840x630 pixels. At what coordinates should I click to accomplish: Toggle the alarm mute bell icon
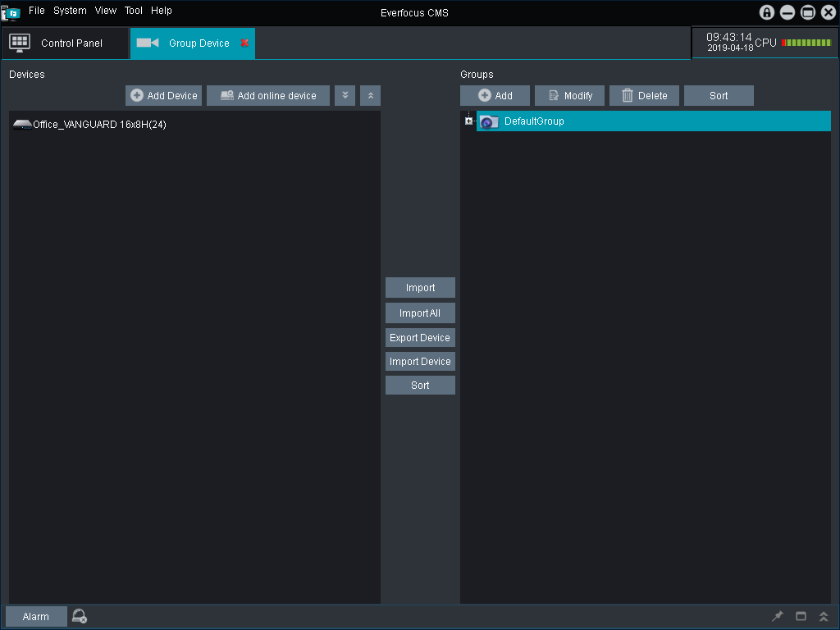[79, 616]
